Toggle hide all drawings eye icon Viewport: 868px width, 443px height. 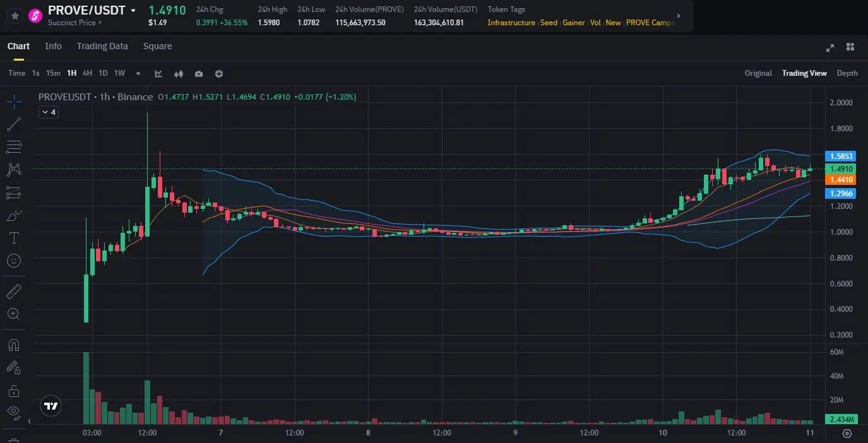point(14,413)
